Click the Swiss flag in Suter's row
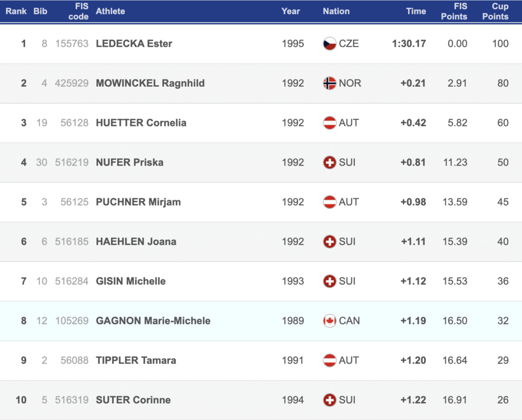522x420 pixels. (329, 400)
